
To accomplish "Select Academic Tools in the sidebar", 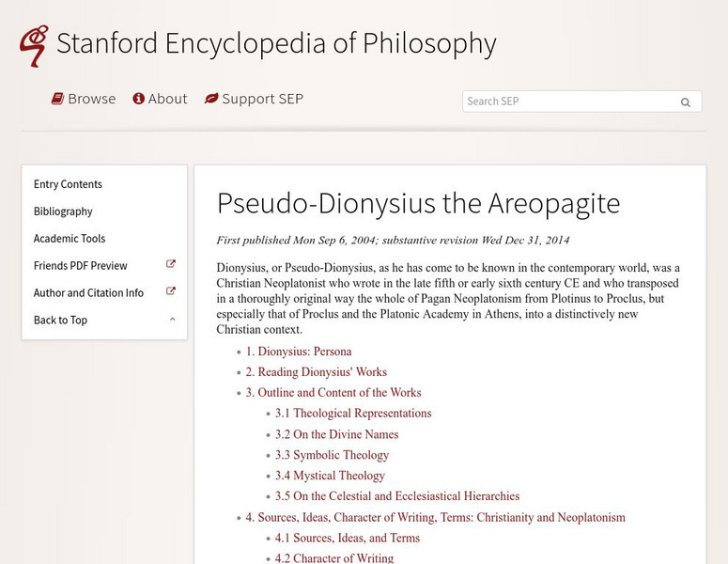I will [70, 239].
